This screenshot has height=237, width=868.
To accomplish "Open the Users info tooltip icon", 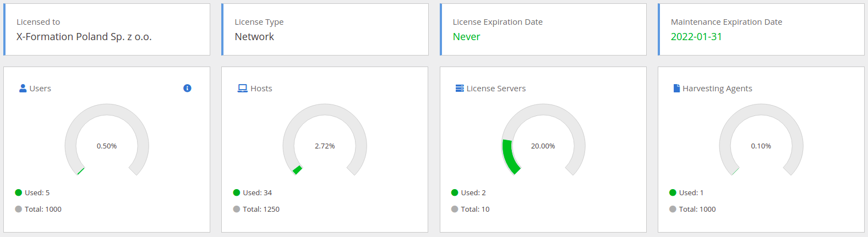I will pyautogui.click(x=187, y=88).
